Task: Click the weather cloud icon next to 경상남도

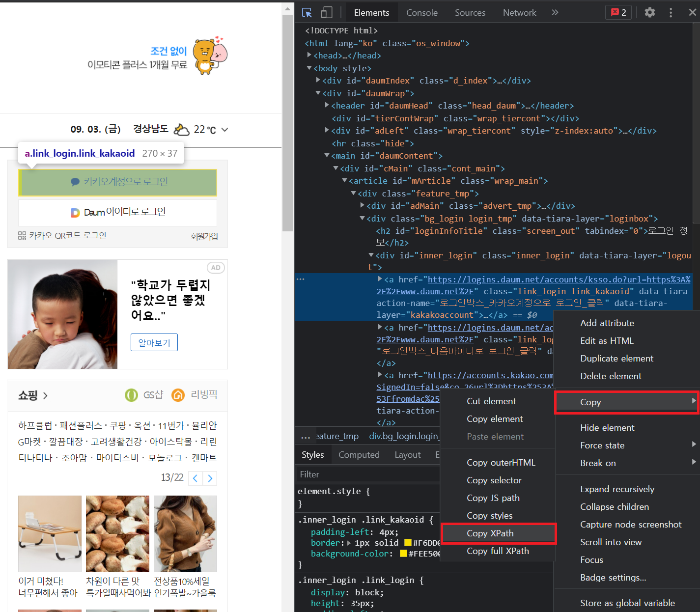Action: point(181,129)
